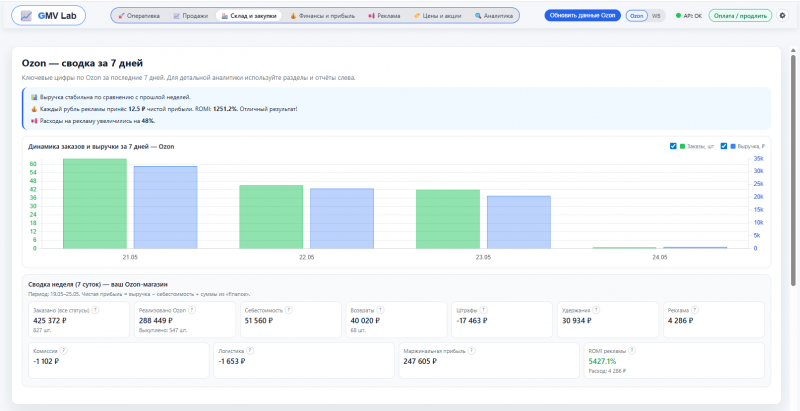
Task: Click the green orders bar for 22.05
Action: pyautogui.click(x=271, y=217)
